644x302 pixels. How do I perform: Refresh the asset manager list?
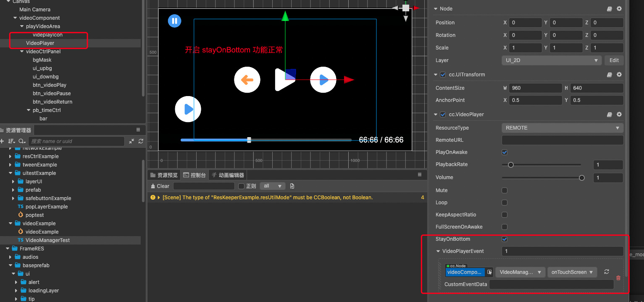[x=141, y=141]
